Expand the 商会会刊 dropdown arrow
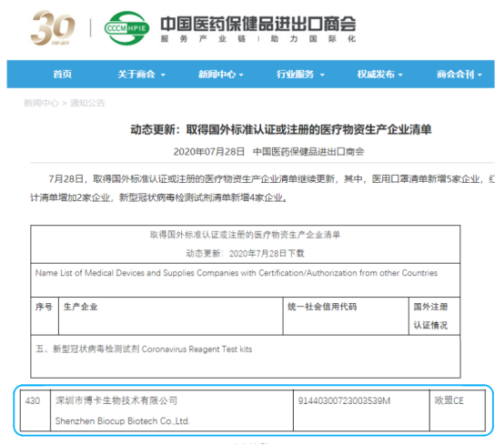Image resolution: width=504 pixels, height=445 pixels. click(479, 75)
